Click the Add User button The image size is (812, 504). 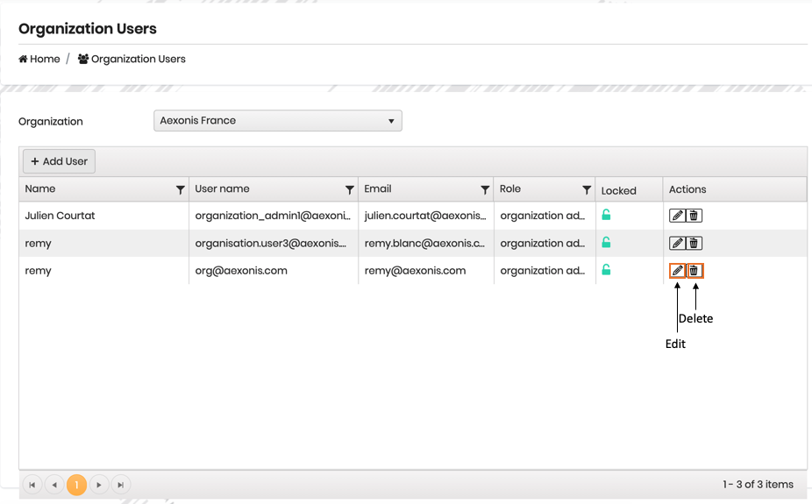(59, 161)
